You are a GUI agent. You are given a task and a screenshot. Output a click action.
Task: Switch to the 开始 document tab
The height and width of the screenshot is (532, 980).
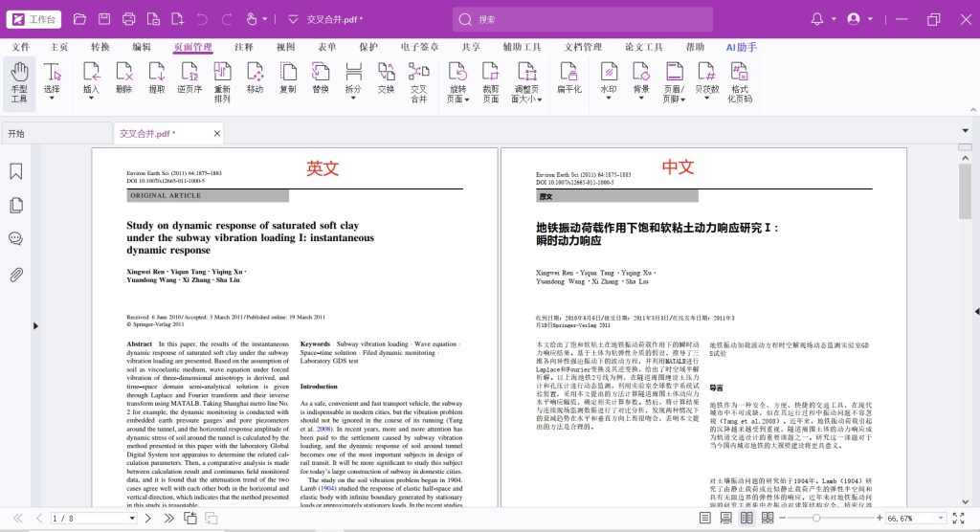(16, 133)
